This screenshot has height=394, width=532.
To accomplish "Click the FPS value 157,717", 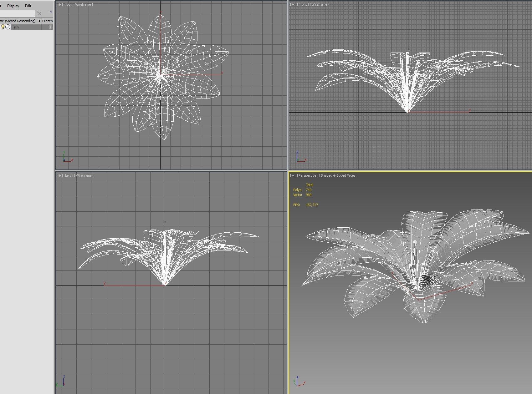I will click(312, 205).
